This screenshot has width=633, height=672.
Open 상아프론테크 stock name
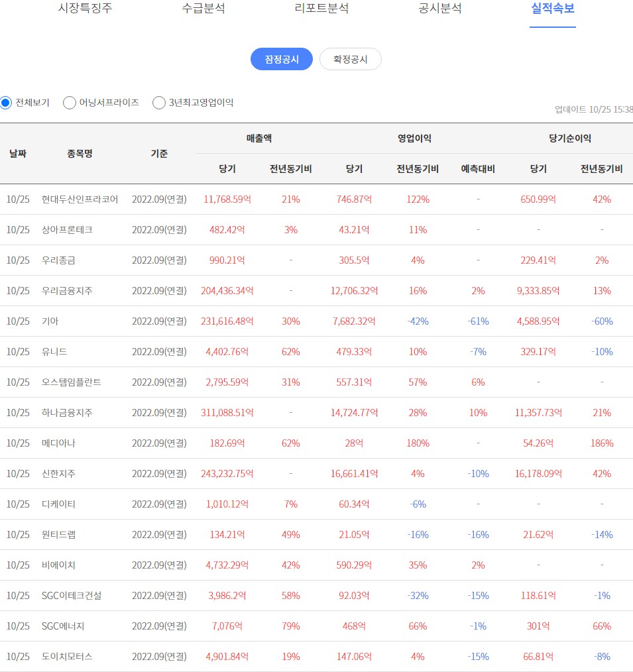tap(67, 230)
